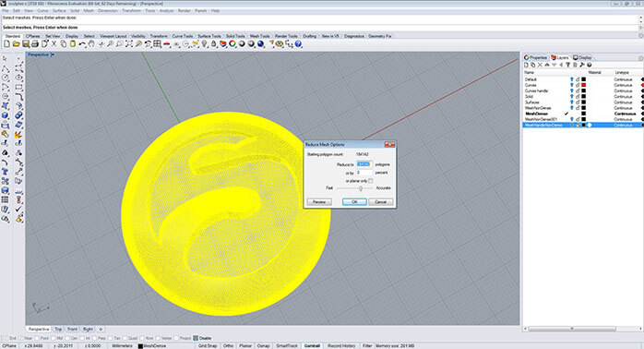Image resolution: width=644 pixels, height=349 pixels.
Task: Click the hammer Tools icon in Layers panel
Action: point(582,65)
